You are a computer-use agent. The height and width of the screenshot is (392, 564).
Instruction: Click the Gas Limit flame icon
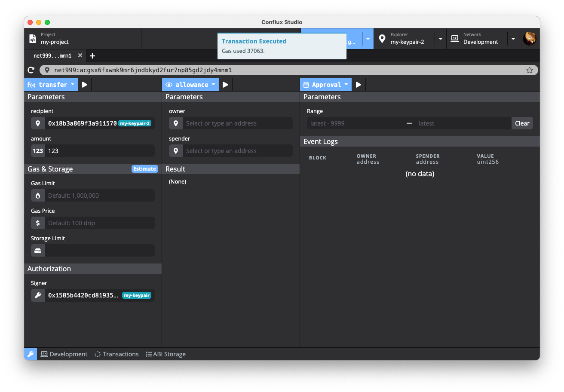click(38, 196)
